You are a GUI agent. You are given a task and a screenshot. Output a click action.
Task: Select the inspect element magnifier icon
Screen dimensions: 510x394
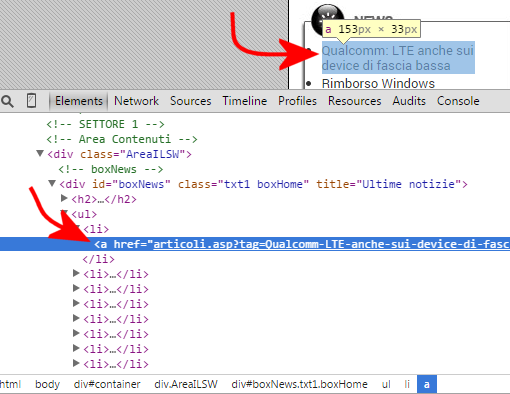[x=7, y=101]
